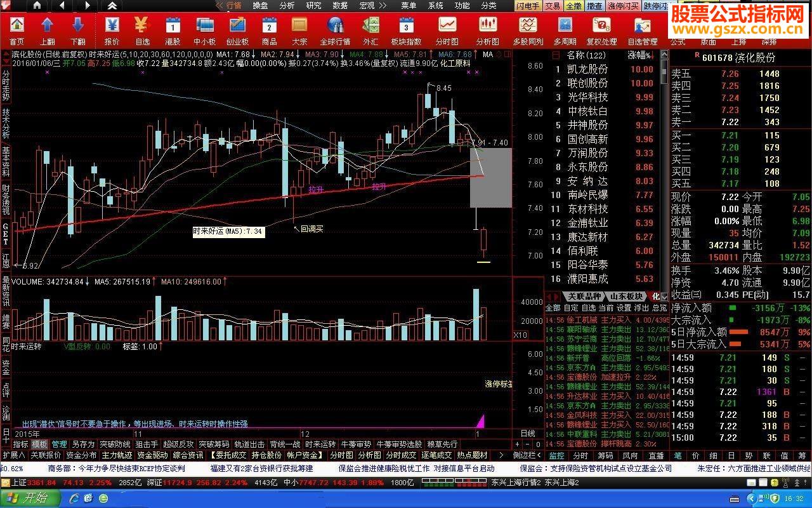This screenshot has height=508, width=812.
Task: Toggle the 全撤 cancel-all button
Action: click(x=573, y=6)
